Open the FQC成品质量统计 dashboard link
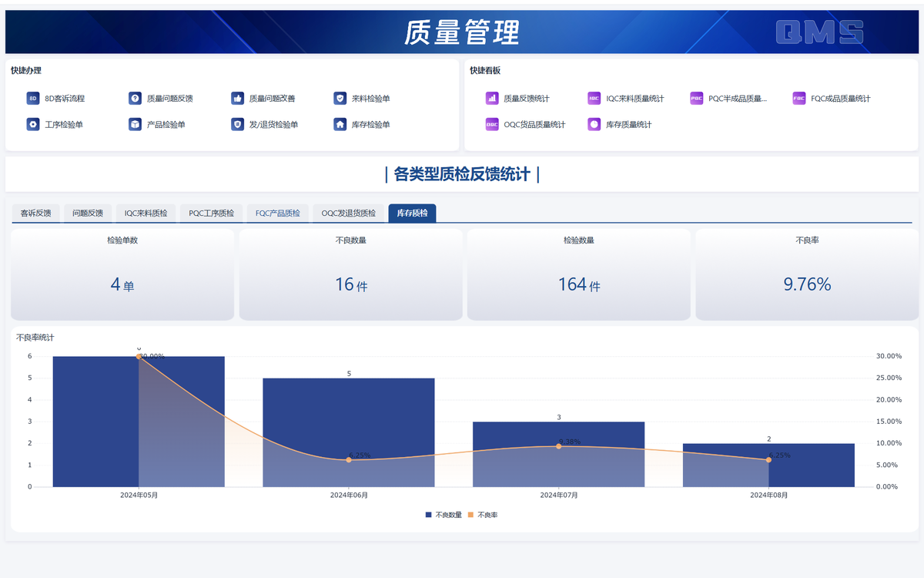The width and height of the screenshot is (924, 578). coord(841,99)
